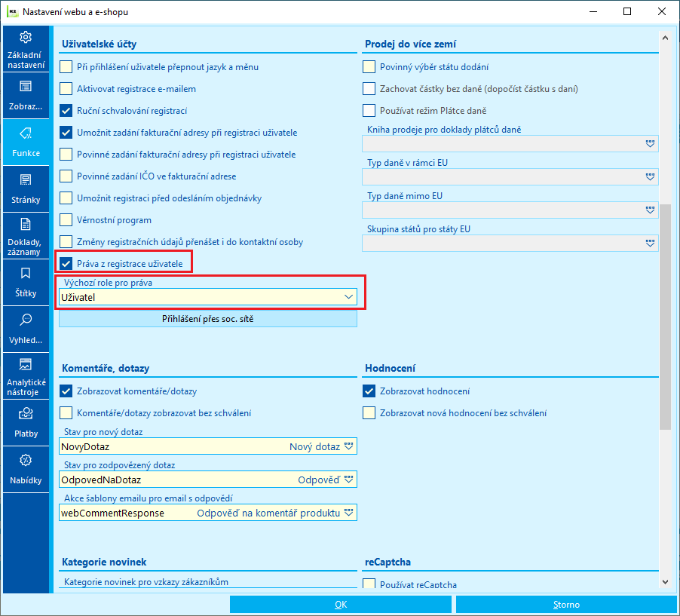Click the scroll up arrow
This screenshot has height=616, width=680.
pyautogui.click(x=665, y=38)
